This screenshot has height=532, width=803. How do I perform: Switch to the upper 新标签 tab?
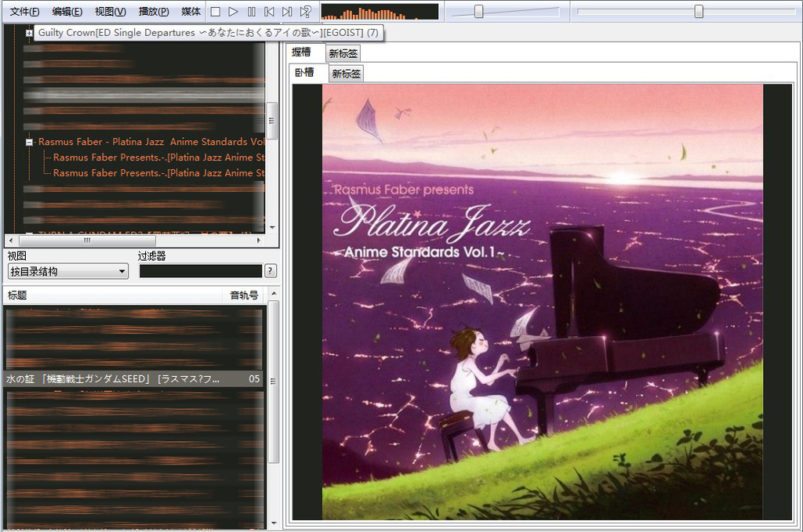click(343, 54)
